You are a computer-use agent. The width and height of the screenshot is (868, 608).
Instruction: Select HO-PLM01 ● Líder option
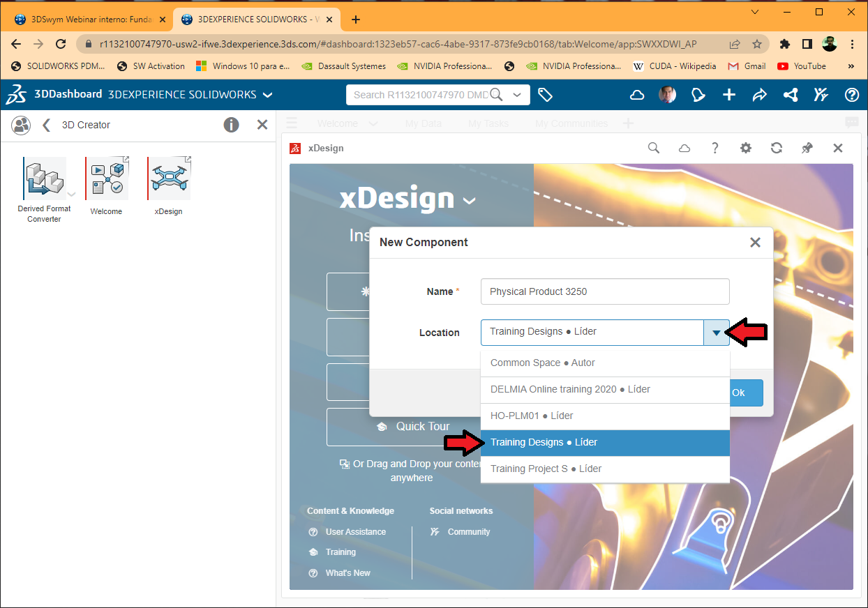click(605, 416)
